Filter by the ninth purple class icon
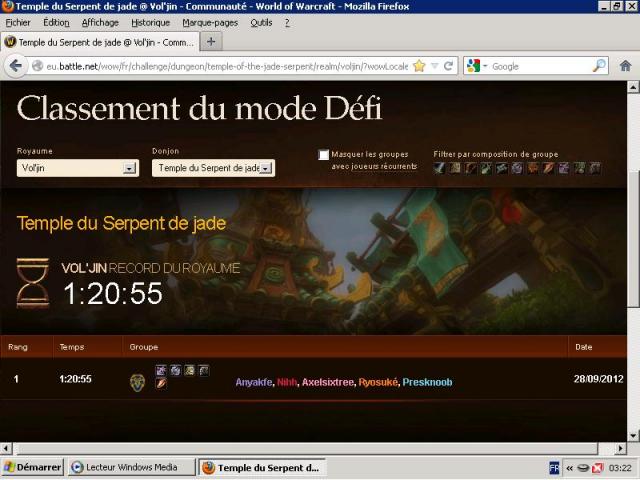The image size is (640, 480). point(564,168)
